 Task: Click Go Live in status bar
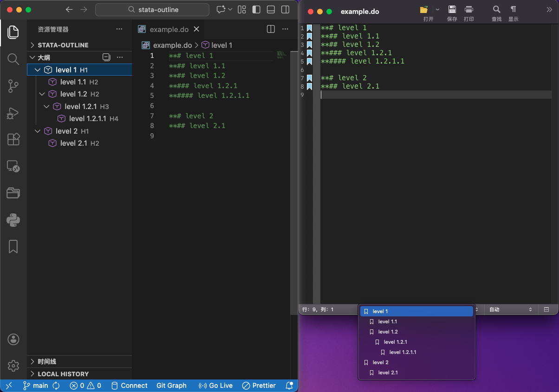pyautogui.click(x=215, y=386)
